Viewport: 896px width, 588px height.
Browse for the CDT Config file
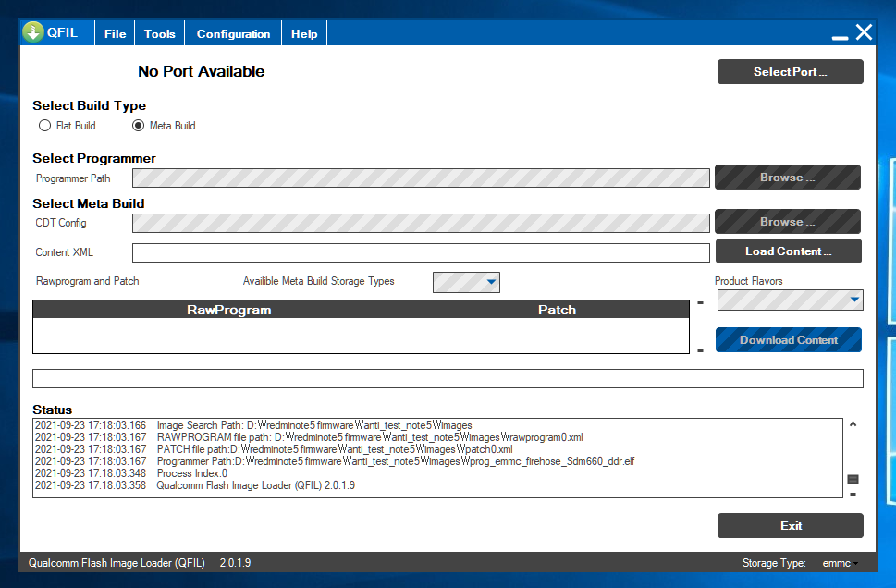(788, 222)
